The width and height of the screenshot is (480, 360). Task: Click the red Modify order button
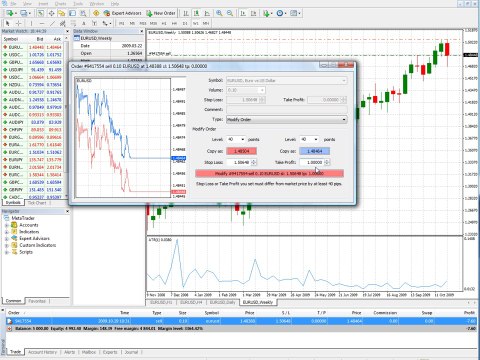point(269,173)
